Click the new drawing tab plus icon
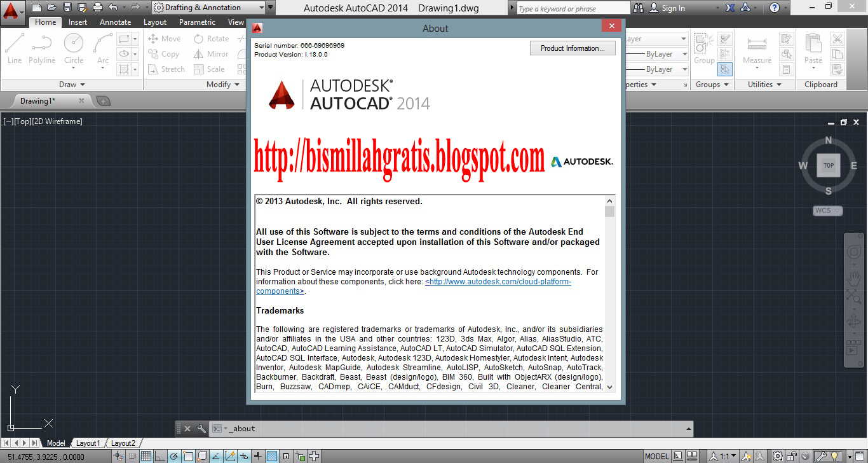Viewport: 868px width, 463px height. click(102, 101)
